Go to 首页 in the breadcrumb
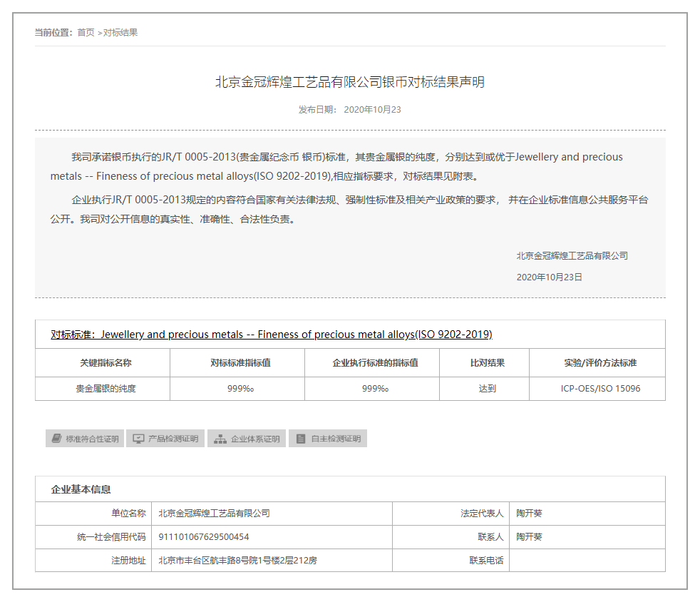Screen dimensions: 700x602 tap(86, 33)
